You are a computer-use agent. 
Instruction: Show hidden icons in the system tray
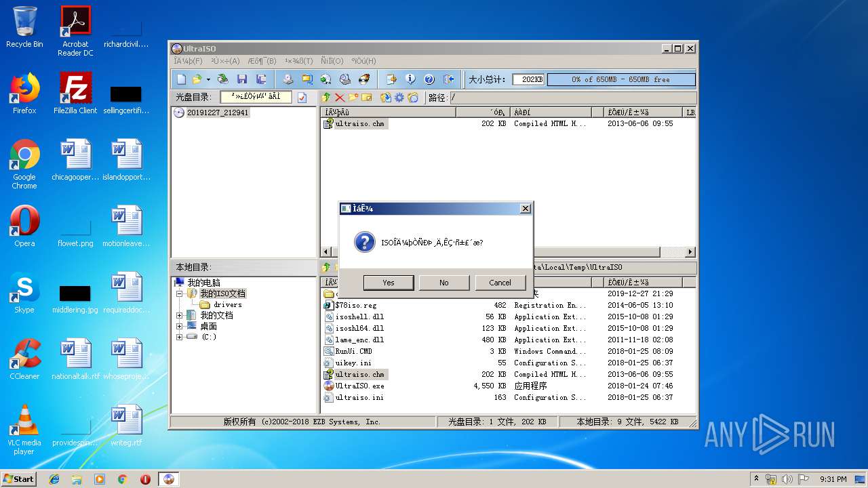(x=756, y=479)
